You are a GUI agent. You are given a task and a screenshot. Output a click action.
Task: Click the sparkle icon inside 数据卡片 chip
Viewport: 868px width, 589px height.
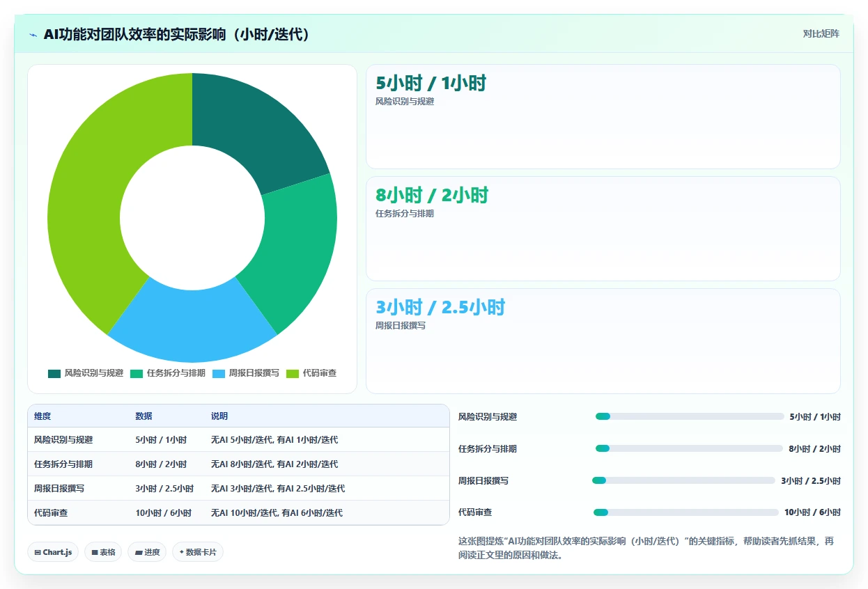(182, 552)
